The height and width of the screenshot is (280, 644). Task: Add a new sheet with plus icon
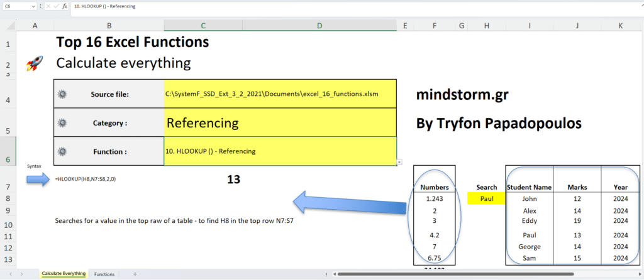(x=135, y=274)
